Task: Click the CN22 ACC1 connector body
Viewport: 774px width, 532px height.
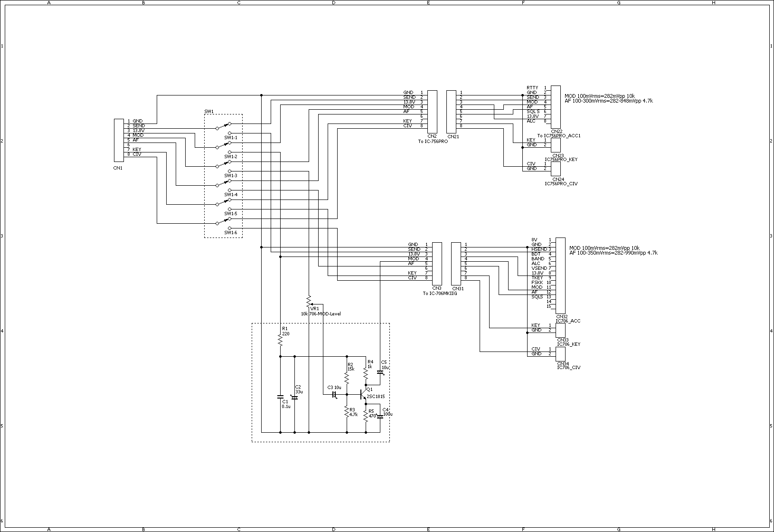Action: [556, 107]
